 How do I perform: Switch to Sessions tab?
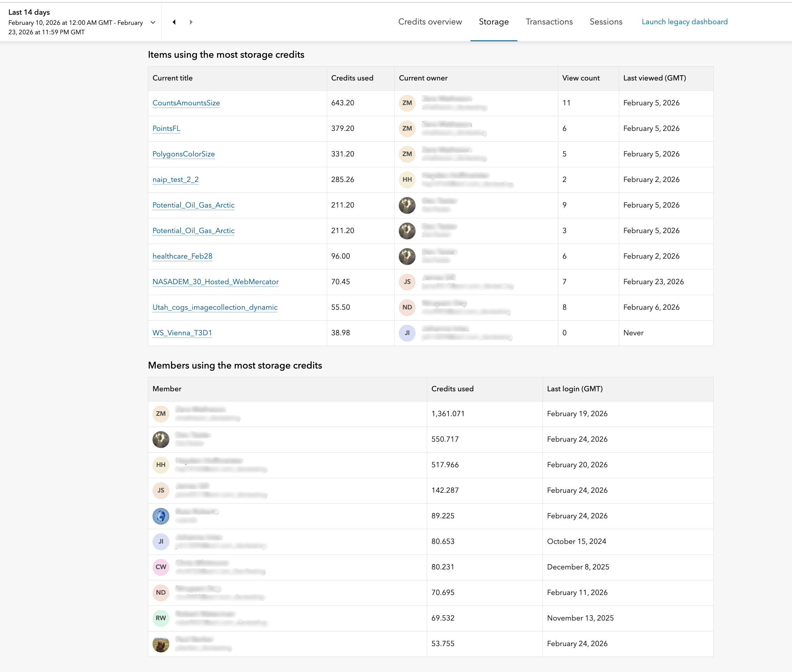click(x=606, y=22)
